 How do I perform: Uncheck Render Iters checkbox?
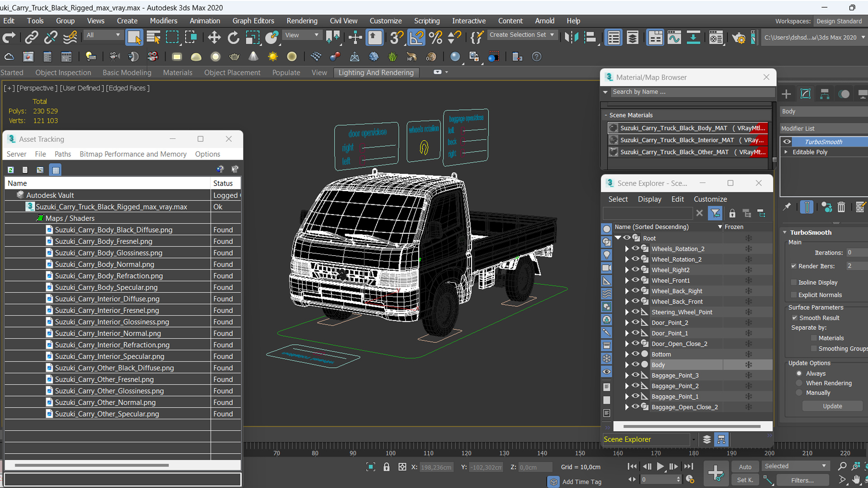pos(793,266)
